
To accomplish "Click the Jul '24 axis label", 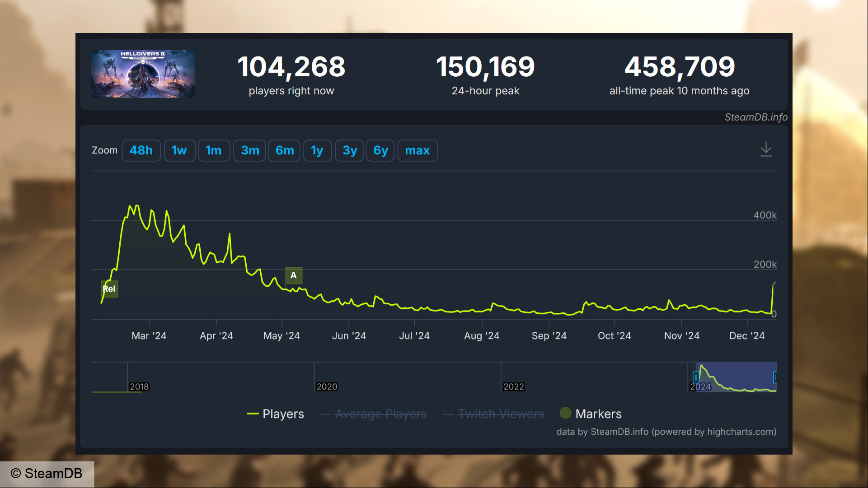I will point(414,336).
